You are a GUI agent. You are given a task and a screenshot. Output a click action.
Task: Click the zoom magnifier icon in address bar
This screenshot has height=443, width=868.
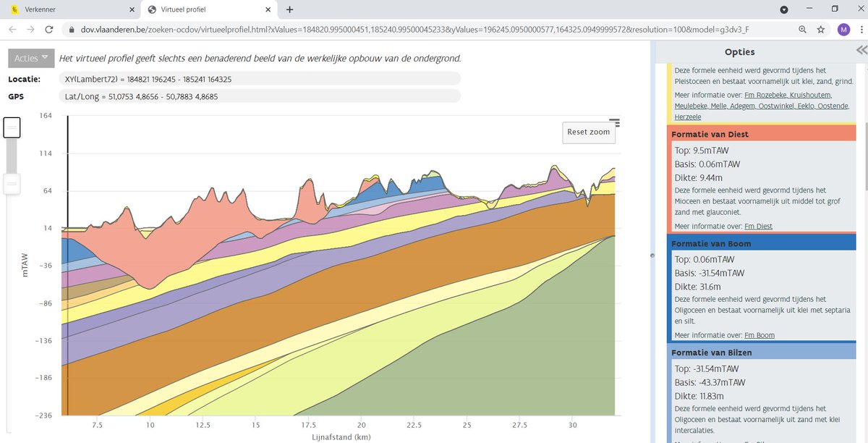tap(802, 30)
